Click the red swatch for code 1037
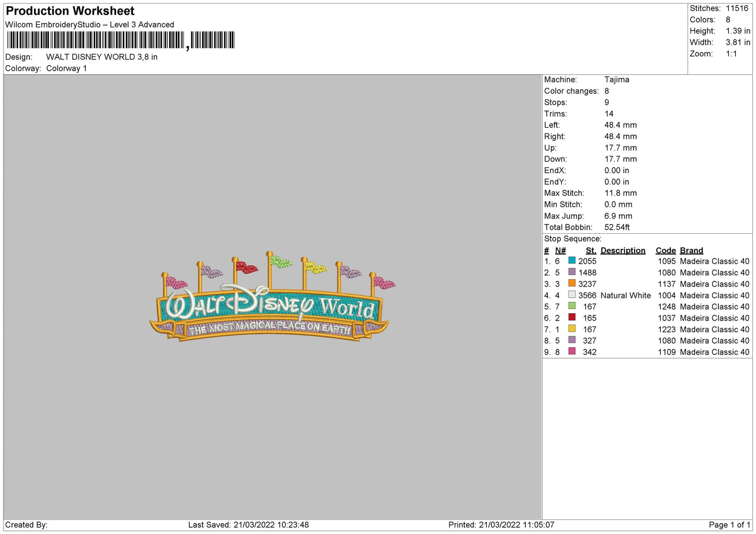 click(x=572, y=317)
